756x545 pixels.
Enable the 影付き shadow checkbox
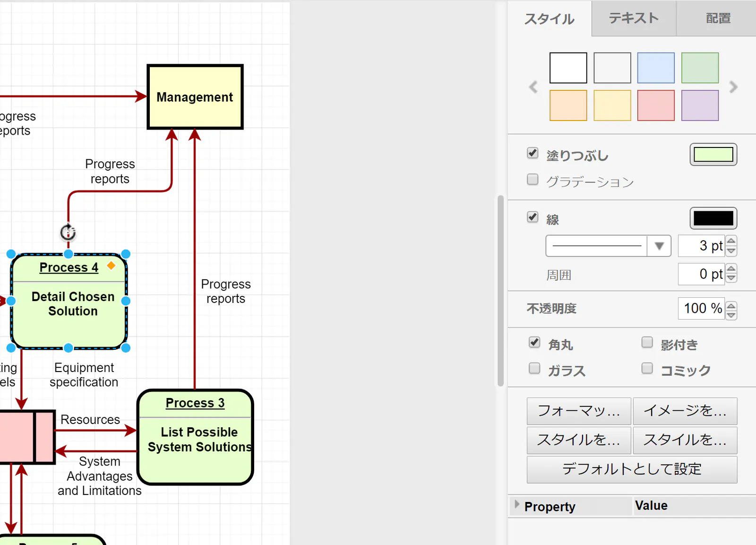[x=647, y=342]
